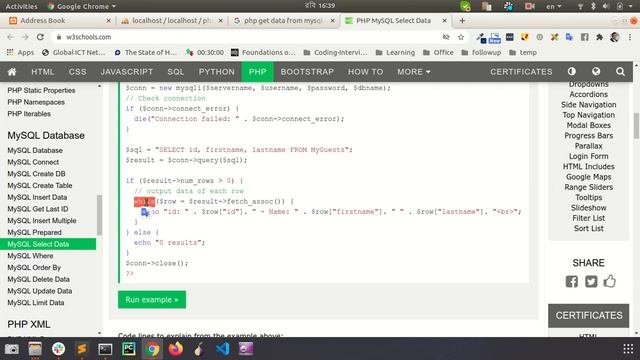Launch Firefox from the dock
This screenshot has width=640, height=360.
click(x=176, y=349)
